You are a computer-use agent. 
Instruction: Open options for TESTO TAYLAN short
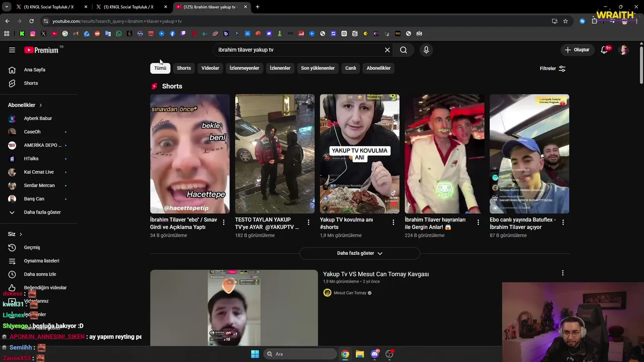tap(308, 222)
